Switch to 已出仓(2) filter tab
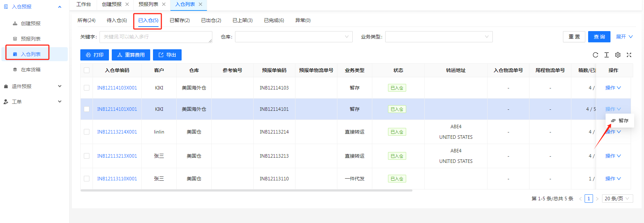Screen dimensions: 644x223 pos(211,20)
